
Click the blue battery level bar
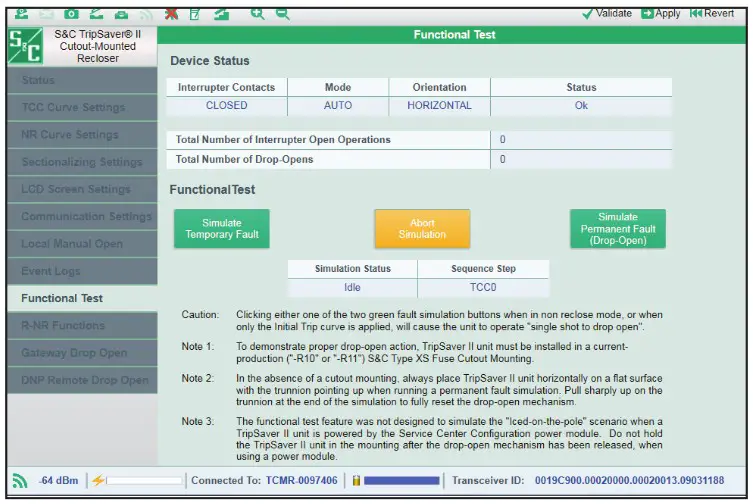(x=401, y=480)
